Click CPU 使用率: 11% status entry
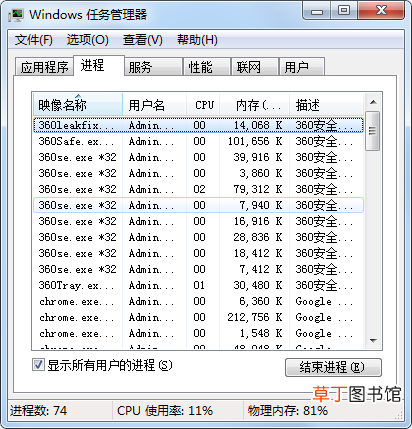 click(165, 411)
